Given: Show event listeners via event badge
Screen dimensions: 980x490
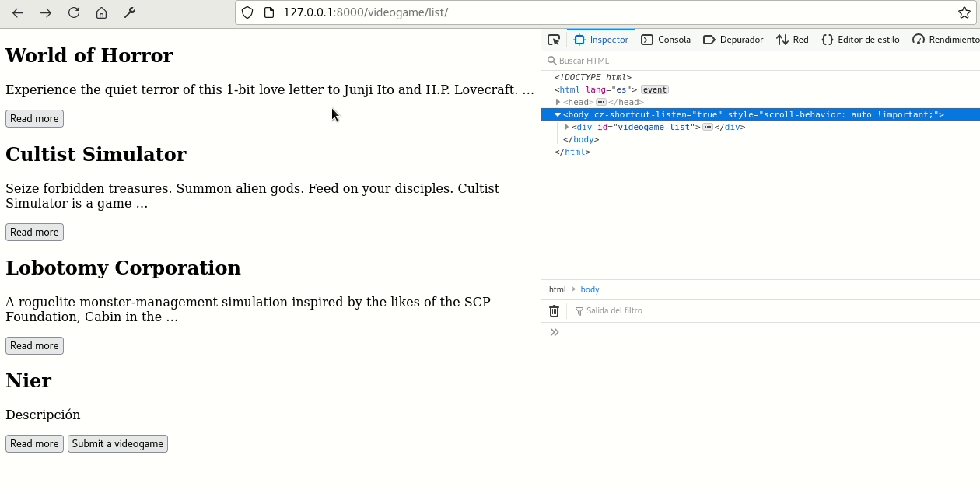Looking at the screenshot, I should point(654,89).
